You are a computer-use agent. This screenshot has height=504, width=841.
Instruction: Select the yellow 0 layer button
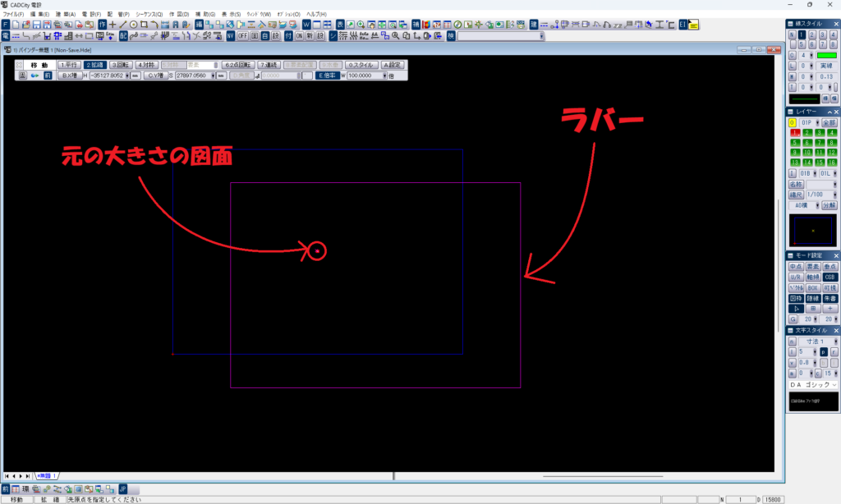[793, 123]
